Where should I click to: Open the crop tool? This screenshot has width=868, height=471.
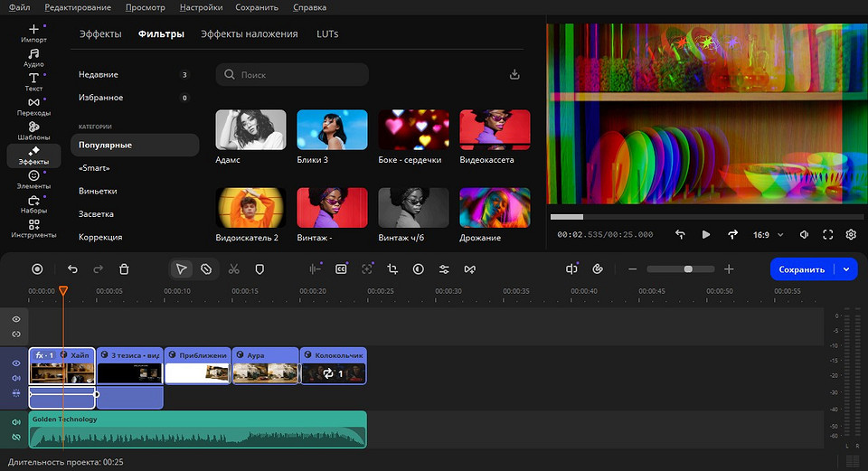(392, 269)
